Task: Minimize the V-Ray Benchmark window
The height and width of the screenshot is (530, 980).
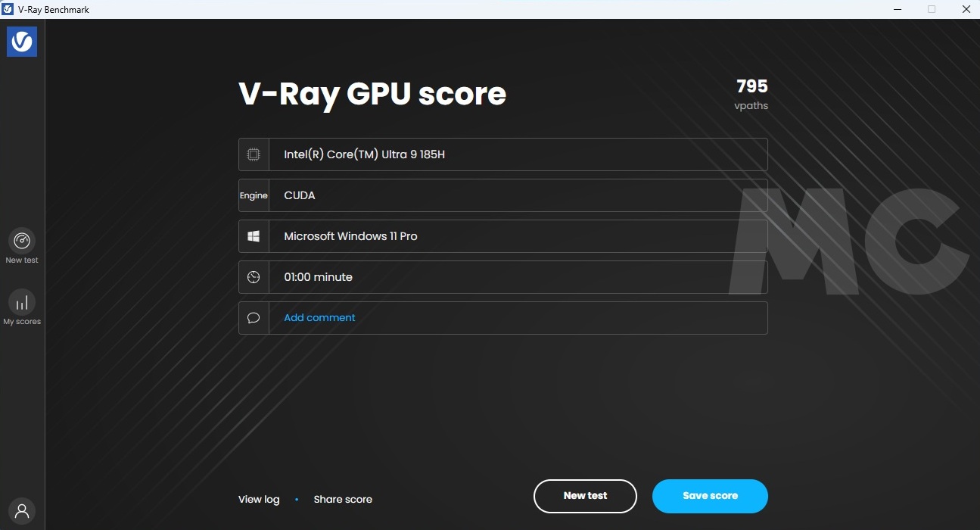Action: pos(896,9)
